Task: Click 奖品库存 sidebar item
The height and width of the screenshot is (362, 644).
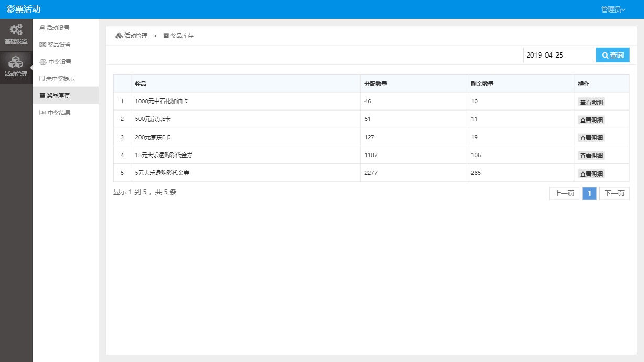Action: click(x=58, y=95)
